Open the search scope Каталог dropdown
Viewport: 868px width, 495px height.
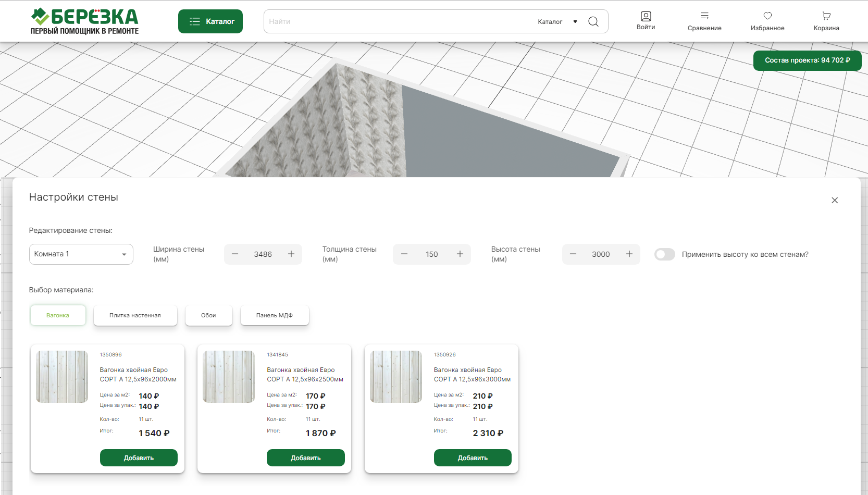click(557, 21)
